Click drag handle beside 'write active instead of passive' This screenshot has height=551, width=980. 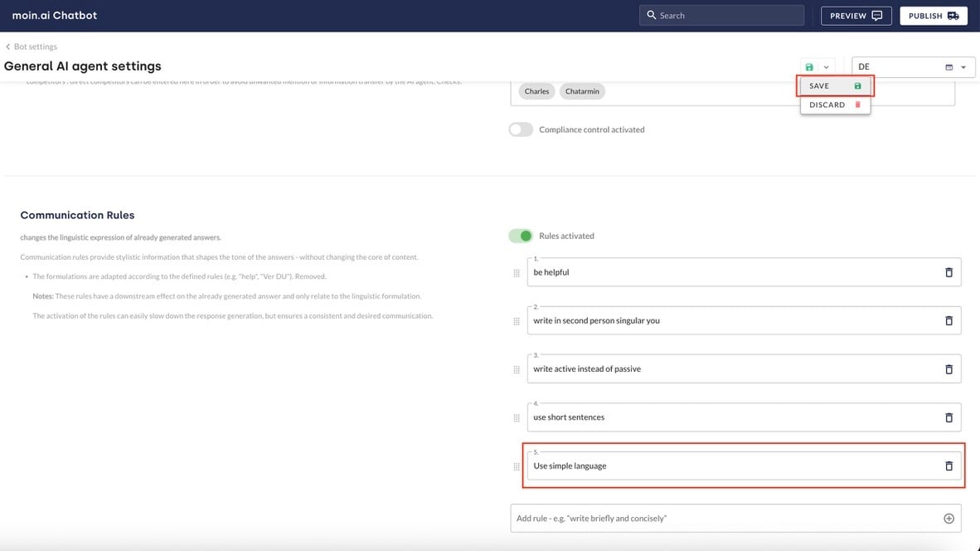tap(517, 369)
